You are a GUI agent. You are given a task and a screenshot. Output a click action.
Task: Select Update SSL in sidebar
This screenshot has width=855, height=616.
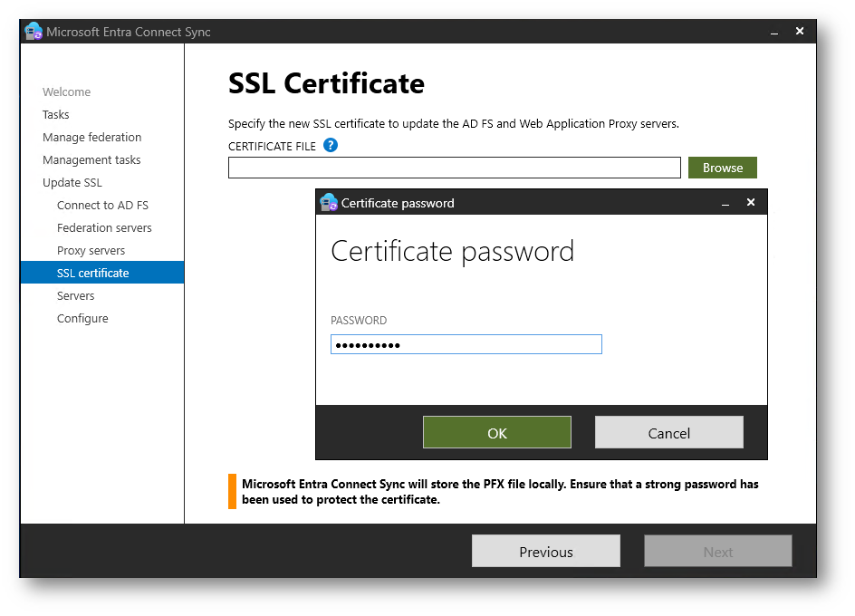(72, 182)
